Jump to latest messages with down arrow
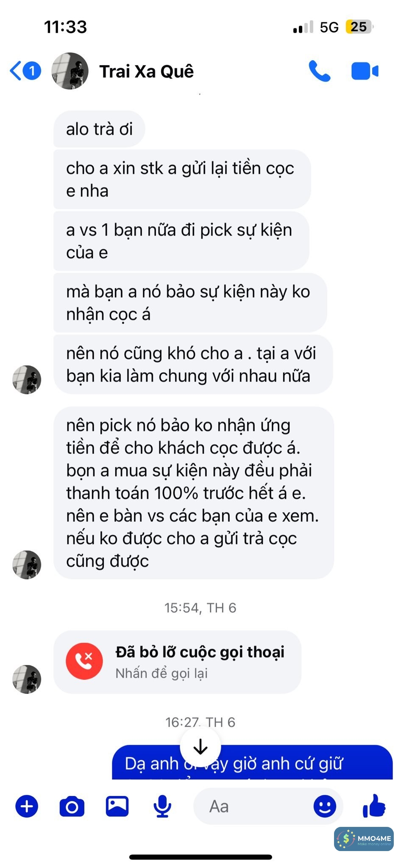Image resolution: width=401 pixels, height=868 pixels. pyautogui.click(x=200, y=747)
